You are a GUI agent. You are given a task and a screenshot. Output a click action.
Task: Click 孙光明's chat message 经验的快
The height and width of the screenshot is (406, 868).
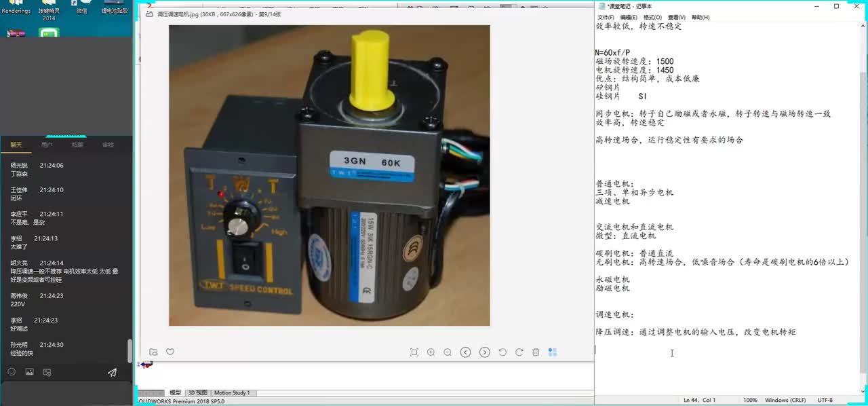[23, 353]
